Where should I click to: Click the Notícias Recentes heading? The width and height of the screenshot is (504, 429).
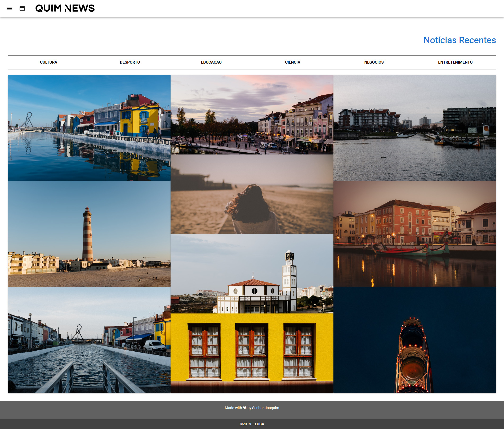point(460,40)
